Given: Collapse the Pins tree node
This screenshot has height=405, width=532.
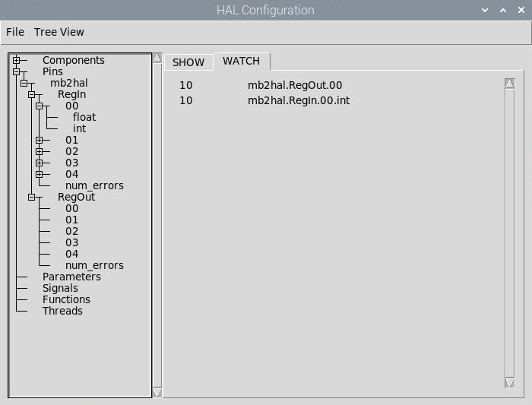Looking at the screenshot, I should coord(16,72).
